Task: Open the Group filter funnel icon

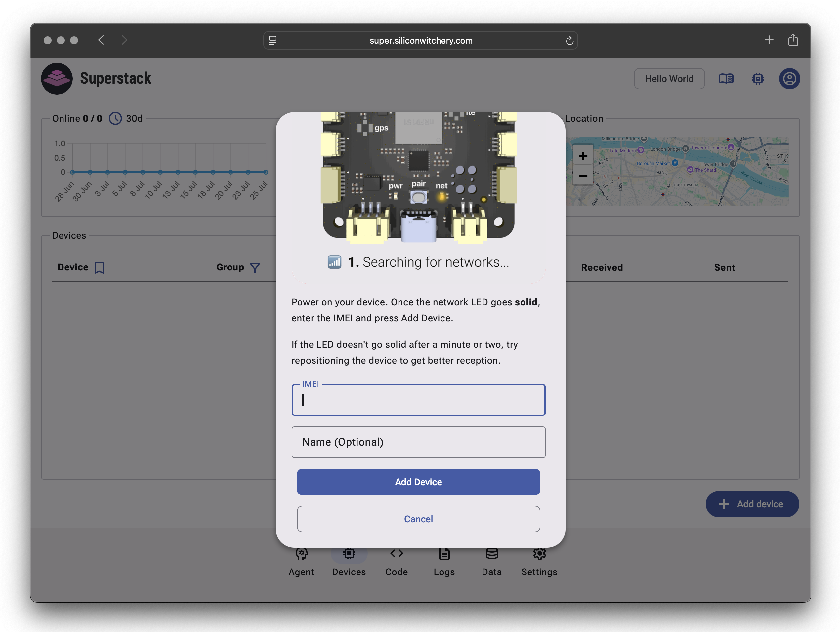Action: [255, 268]
